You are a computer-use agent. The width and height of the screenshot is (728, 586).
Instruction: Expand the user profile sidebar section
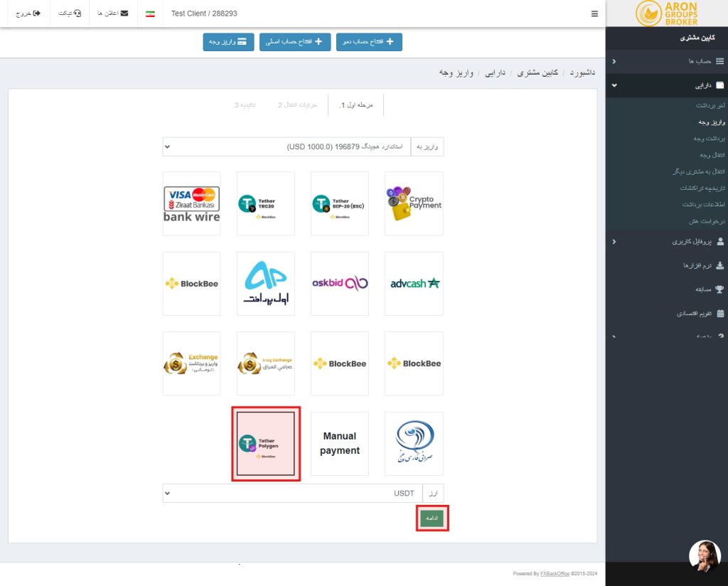coord(667,242)
